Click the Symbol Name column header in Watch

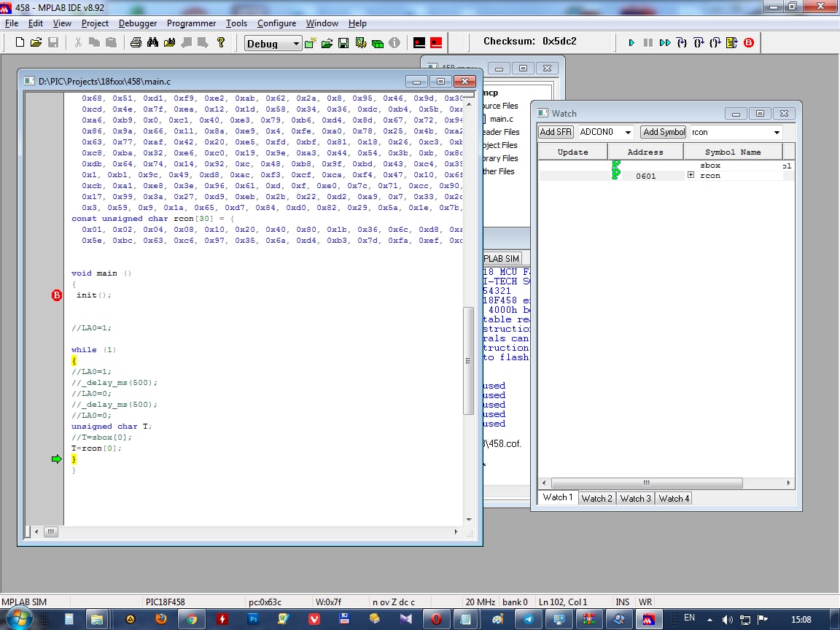coord(733,152)
